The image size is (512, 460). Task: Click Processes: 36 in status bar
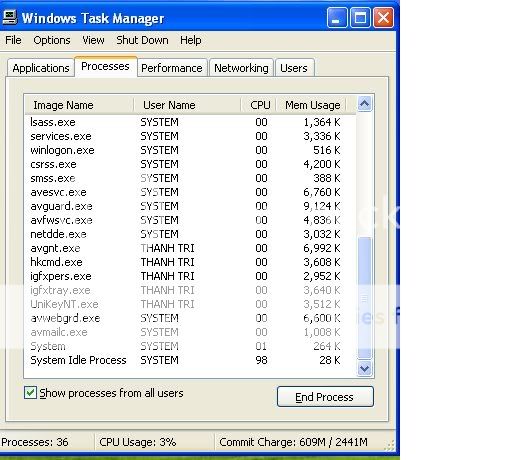(x=35, y=442)
